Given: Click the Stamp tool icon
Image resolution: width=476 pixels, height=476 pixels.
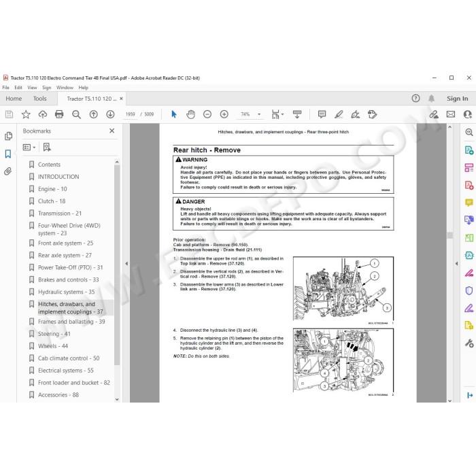Looking at the screenshot, I should (x=372, y=114).
